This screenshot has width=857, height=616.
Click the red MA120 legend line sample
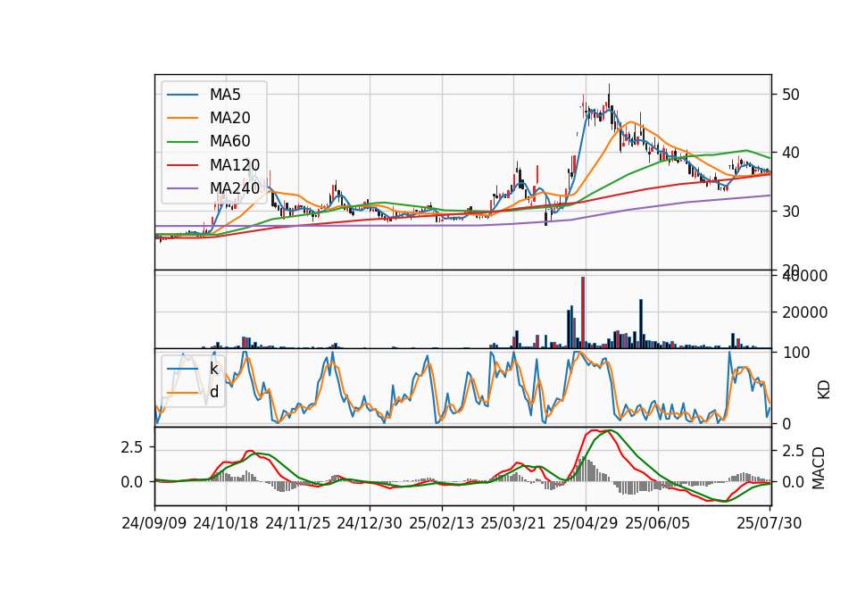182,165
